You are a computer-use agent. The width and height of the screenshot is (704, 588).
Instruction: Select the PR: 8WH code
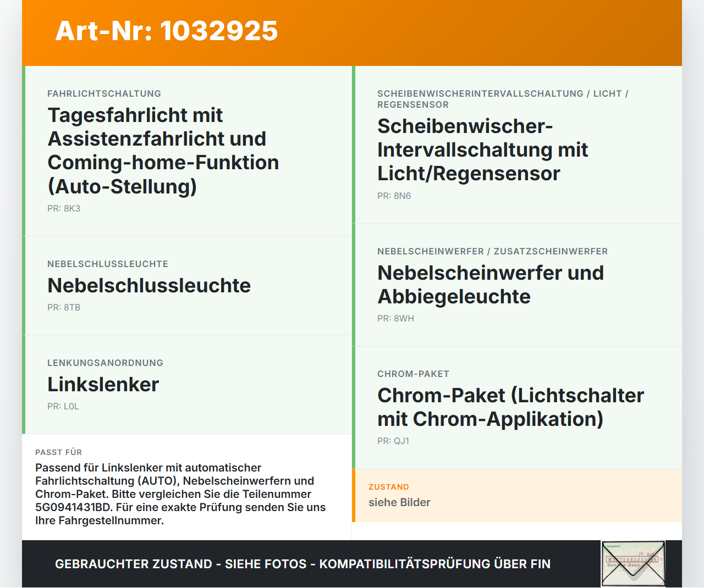click(396, 318)
